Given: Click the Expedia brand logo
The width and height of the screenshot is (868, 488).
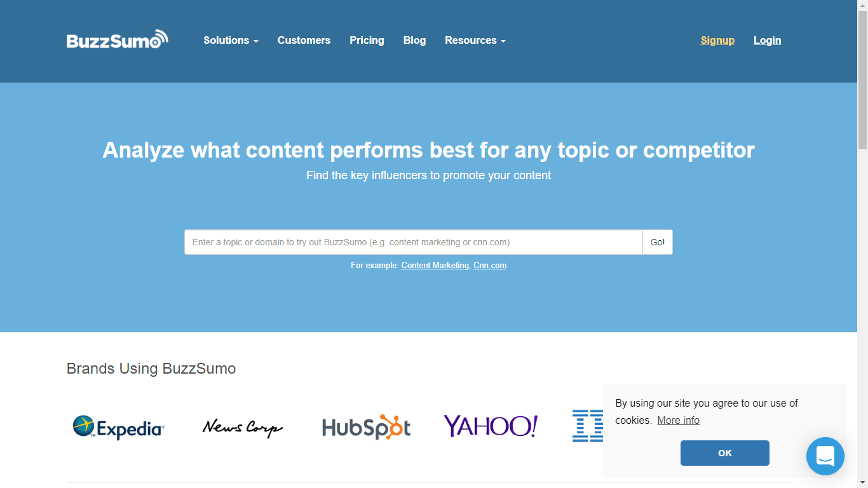Looking at the screenshot, I should (x=119, y=428).
